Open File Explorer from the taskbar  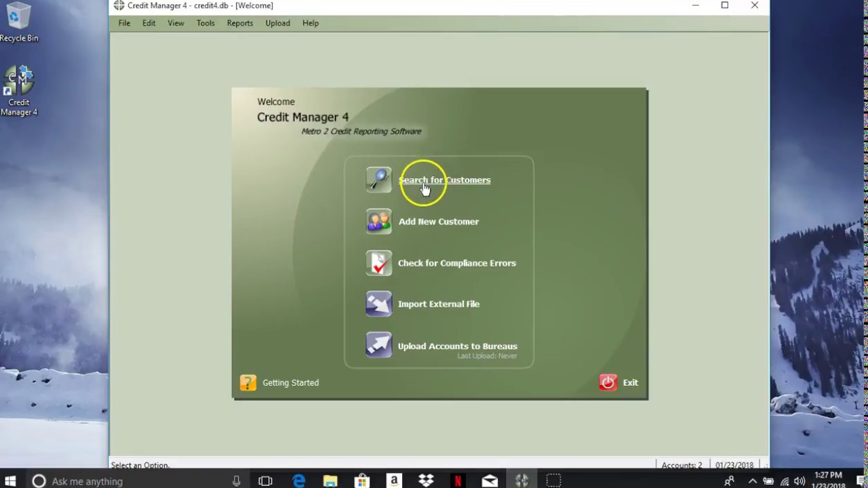[330, 481]
